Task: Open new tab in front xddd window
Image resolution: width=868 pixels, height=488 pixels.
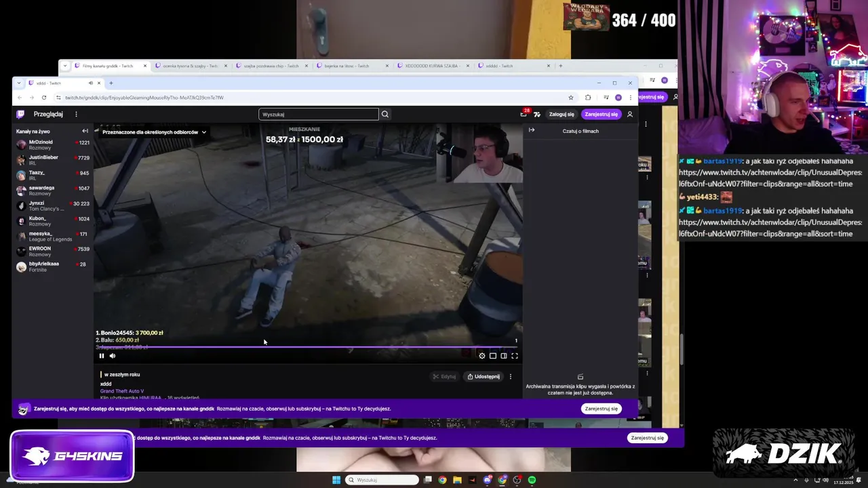Action: click(x=111, y=83)
